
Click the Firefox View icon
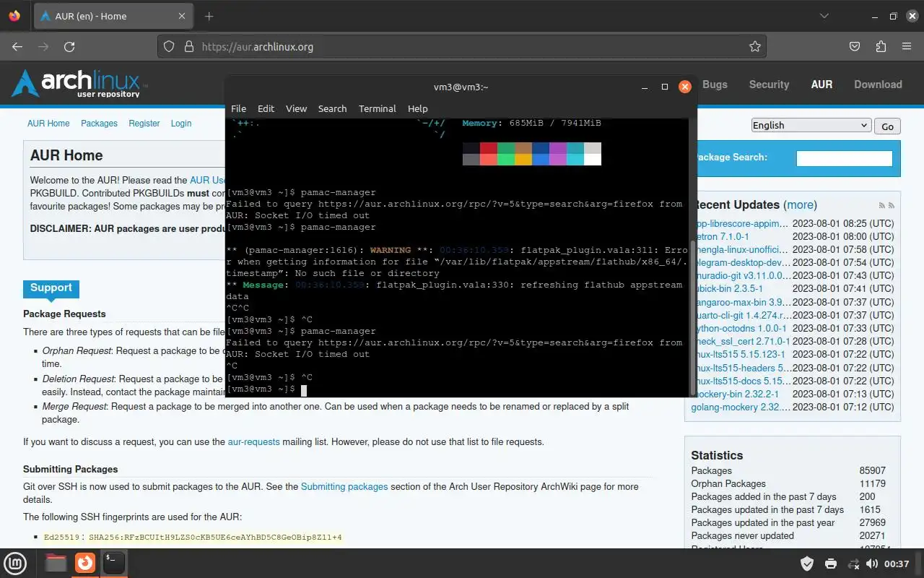pos(15,16)
